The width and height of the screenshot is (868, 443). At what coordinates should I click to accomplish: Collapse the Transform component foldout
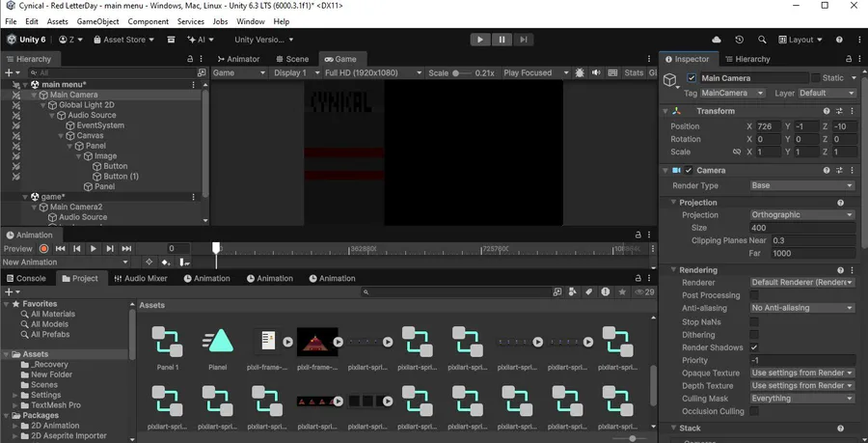665,111
